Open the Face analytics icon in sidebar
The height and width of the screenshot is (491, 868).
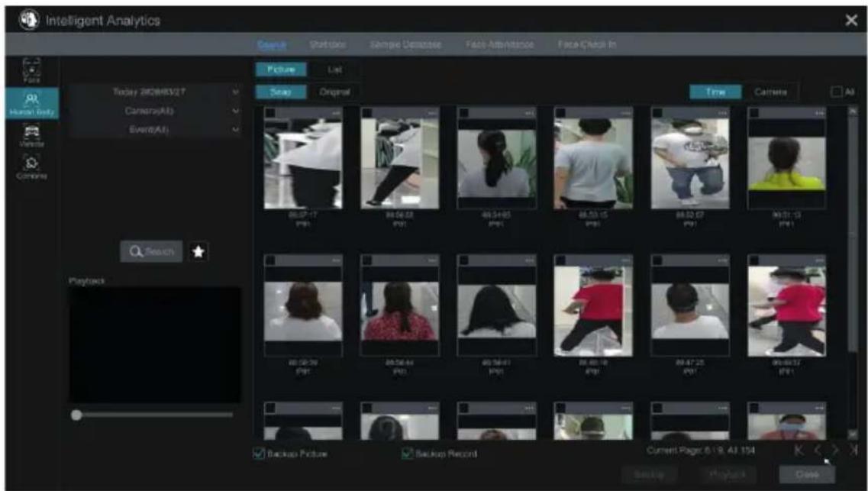pyautogui.click(x=31, y=70)
